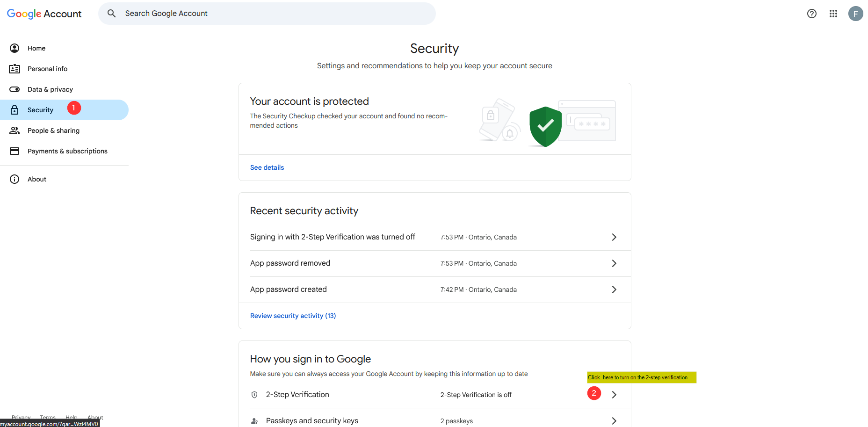Screen dimensions: 868x427
Task: Expand the App password removed entry
Action: point(614,263)
